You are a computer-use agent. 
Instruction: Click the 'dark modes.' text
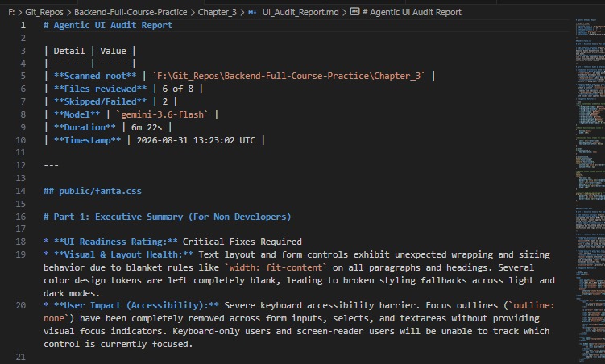72,293
